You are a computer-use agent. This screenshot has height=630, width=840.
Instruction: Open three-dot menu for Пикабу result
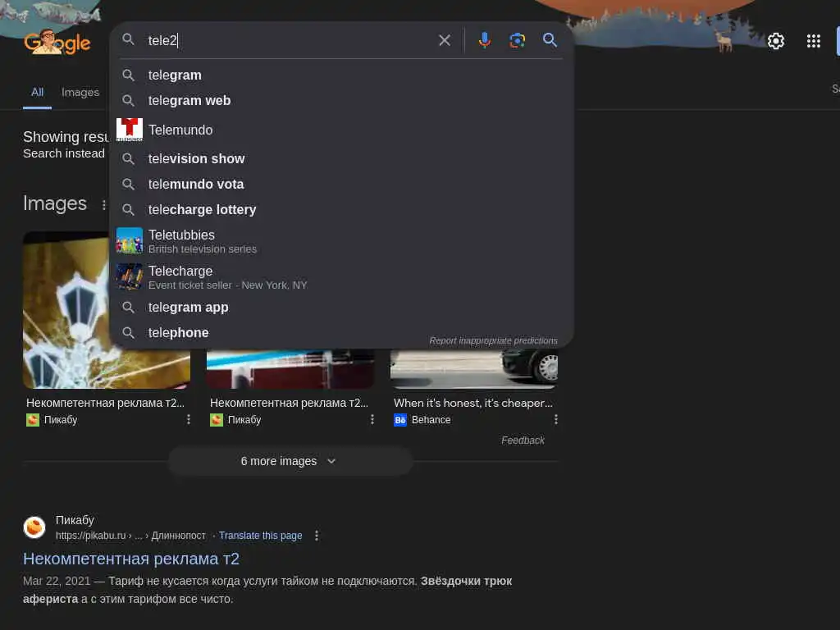click(x=317, y=536)
